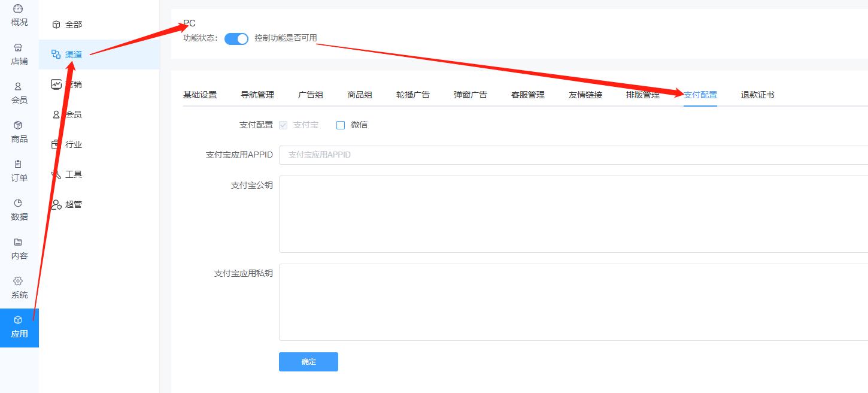Open the 商品组 tab
868x393 pixels.
(360, 95)
